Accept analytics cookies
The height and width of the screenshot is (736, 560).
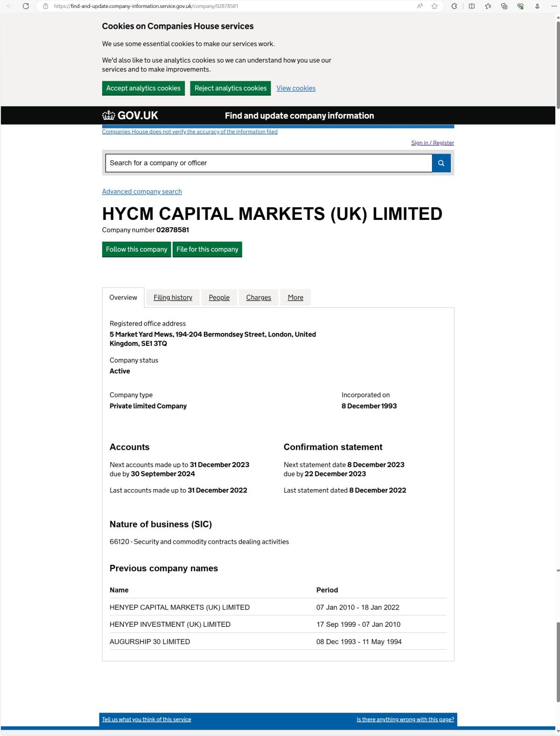point(143,88)
